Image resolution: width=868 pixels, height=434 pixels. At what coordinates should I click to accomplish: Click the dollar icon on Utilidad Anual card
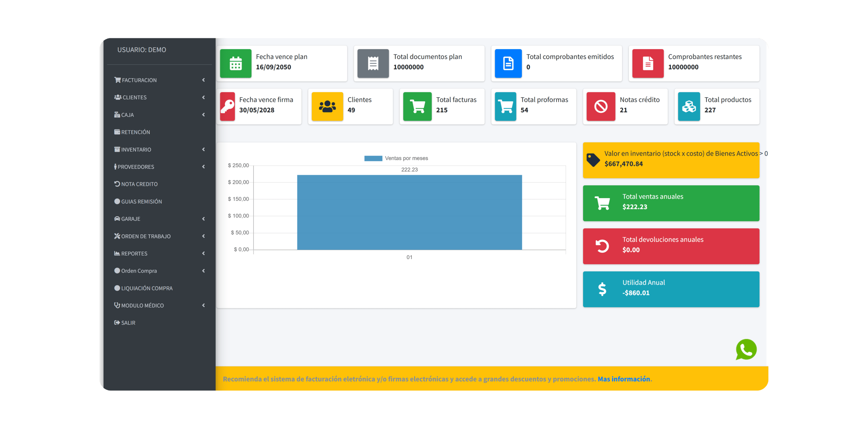pos(603,289)
